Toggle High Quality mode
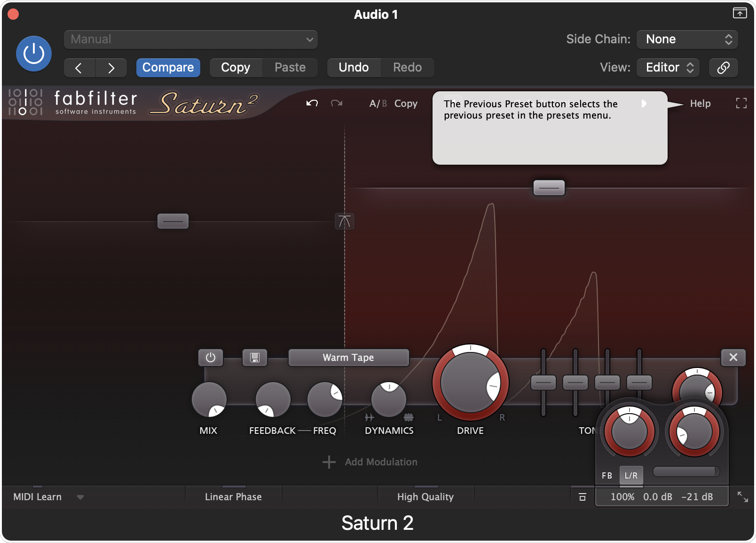The height and width of the screenshot is (543, 756). 425,497
